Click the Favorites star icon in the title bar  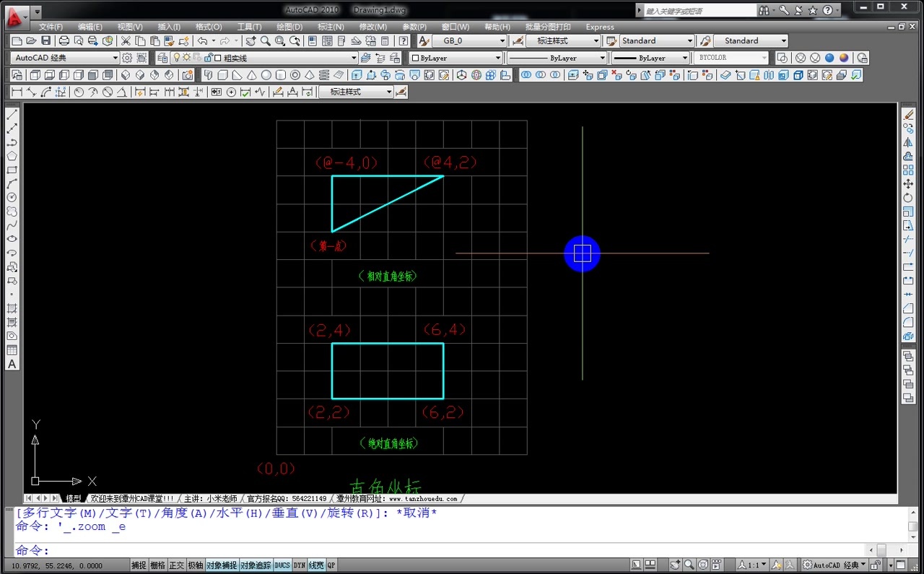click(813, 10)
